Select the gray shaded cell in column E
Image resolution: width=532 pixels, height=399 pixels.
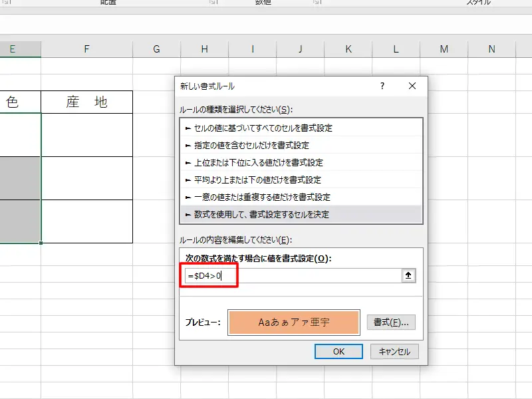point(20,178)
